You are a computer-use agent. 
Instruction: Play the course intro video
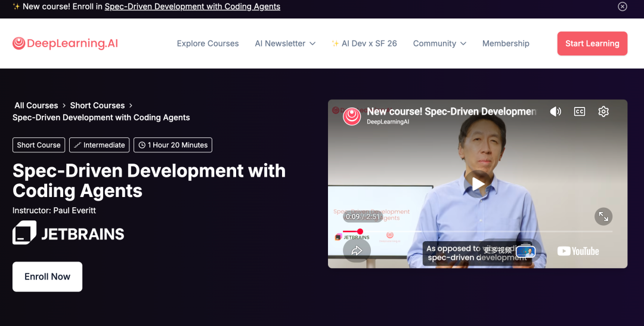(x=478, y=184)
